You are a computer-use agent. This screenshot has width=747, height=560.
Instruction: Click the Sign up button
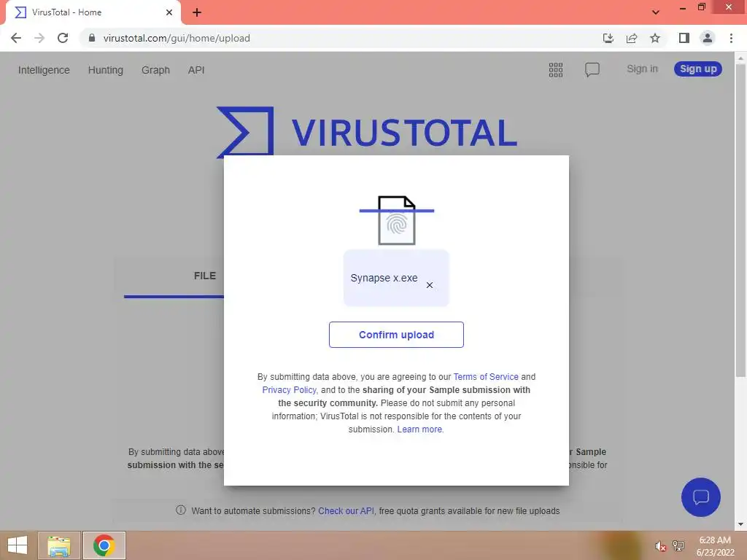(x=698, y=69)
